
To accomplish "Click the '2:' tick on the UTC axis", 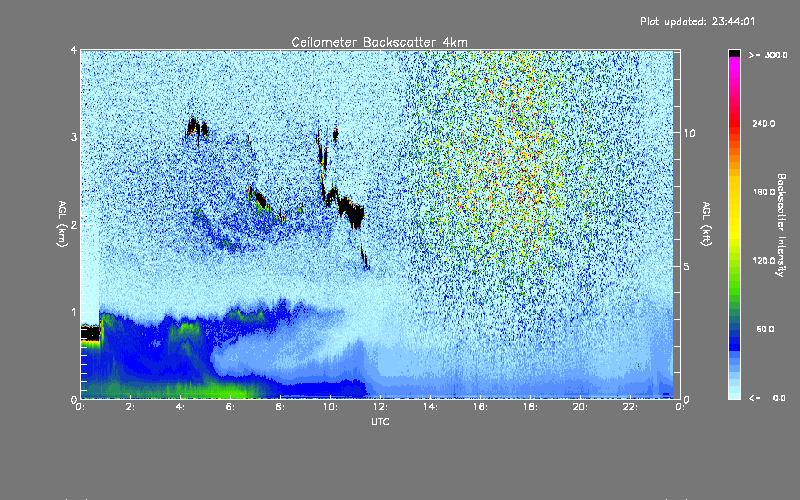I will pos(130,407).
